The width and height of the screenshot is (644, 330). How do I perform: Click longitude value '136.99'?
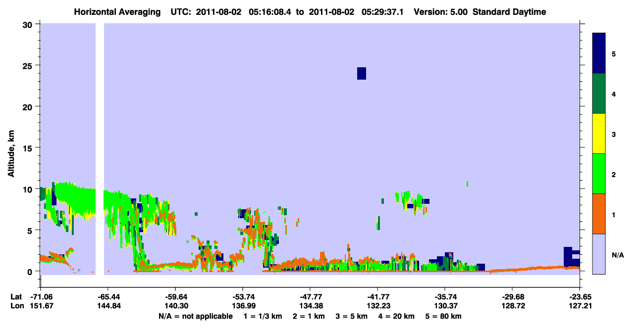(x=243, y=306)
